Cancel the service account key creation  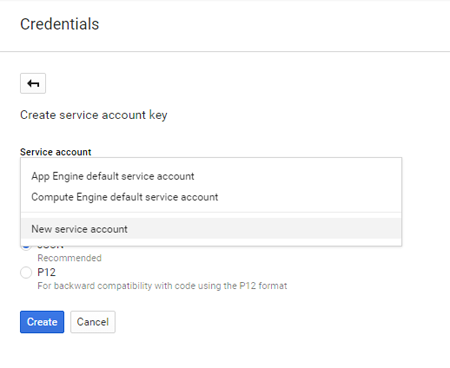tap(93, 322)
